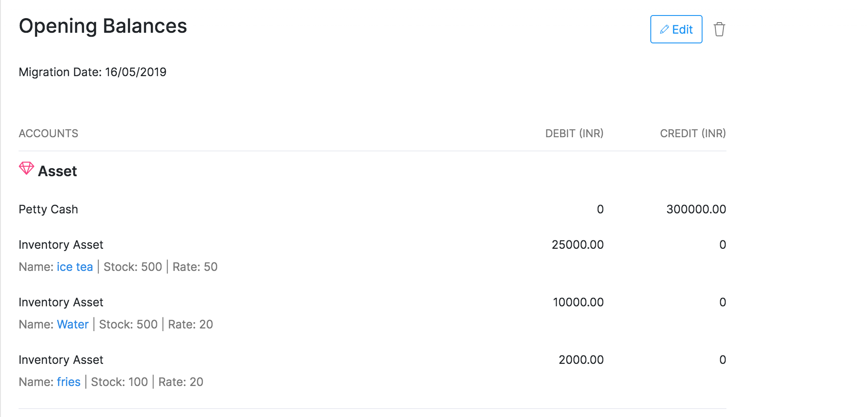Click Petty Cash credit amount 300000.00

pyautogui.click(x=696, y=209)
